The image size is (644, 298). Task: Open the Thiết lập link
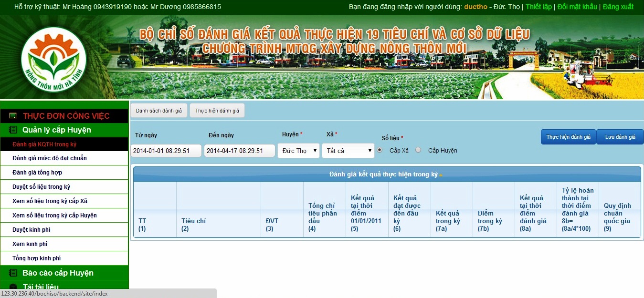pos(538,7)
